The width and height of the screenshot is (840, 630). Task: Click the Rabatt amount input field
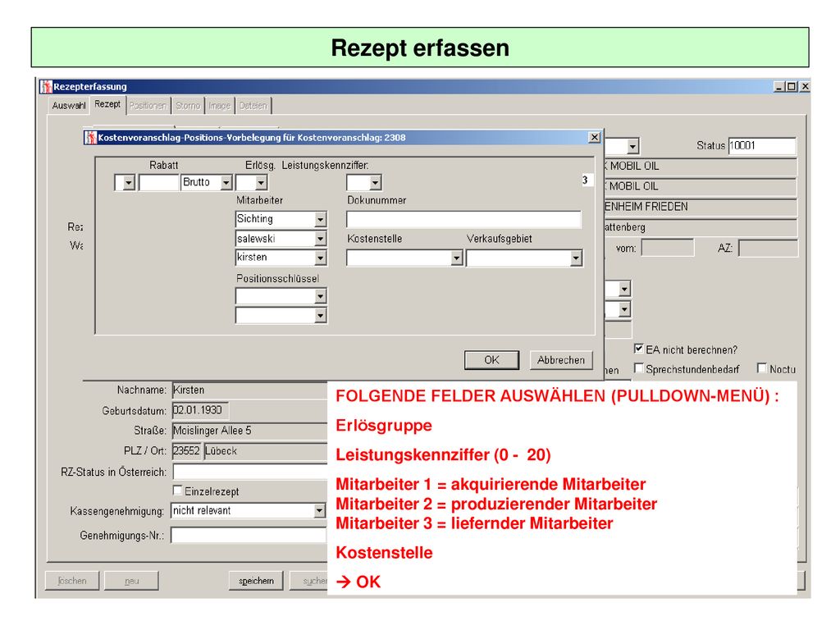pos(158,183)
